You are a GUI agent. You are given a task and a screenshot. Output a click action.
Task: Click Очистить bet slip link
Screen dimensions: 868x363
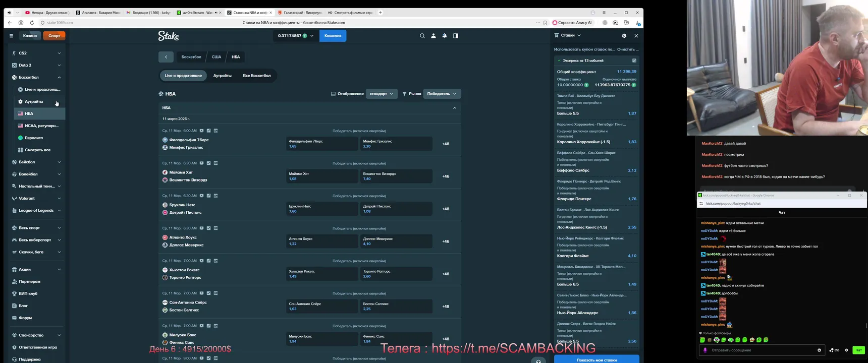point(628,49)
